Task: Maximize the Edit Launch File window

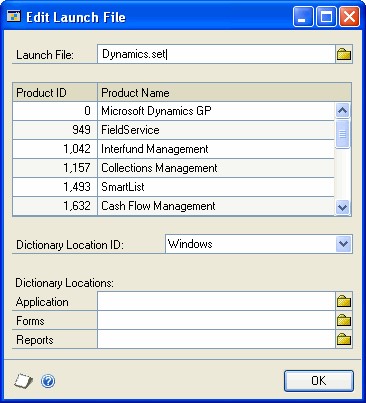Action: point(326,17)
